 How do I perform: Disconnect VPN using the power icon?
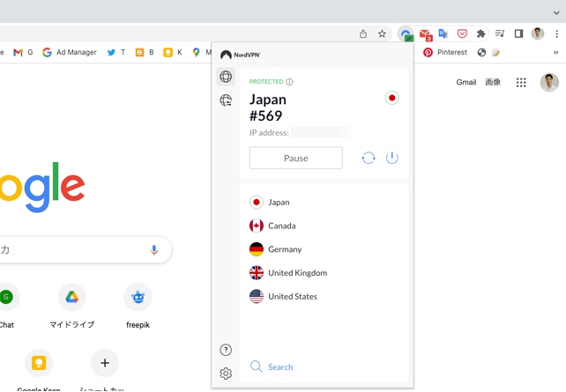tap(392, 158)
